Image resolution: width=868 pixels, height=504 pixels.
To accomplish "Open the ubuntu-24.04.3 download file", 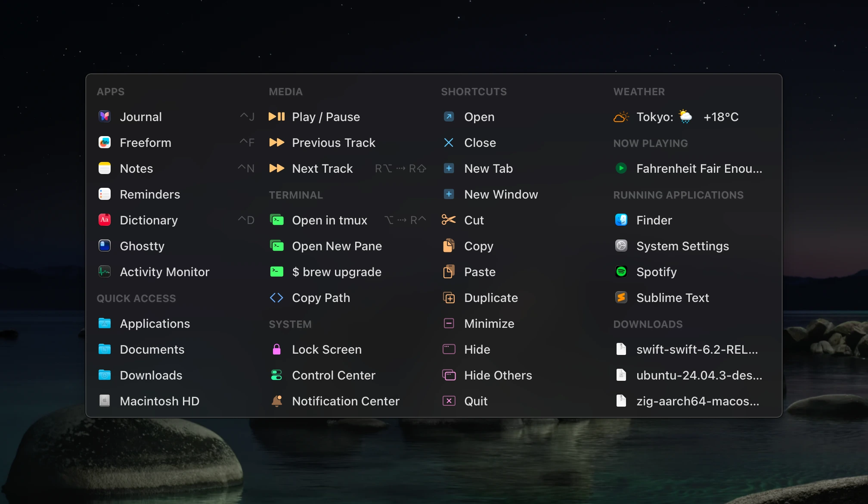I will point(698,375).
